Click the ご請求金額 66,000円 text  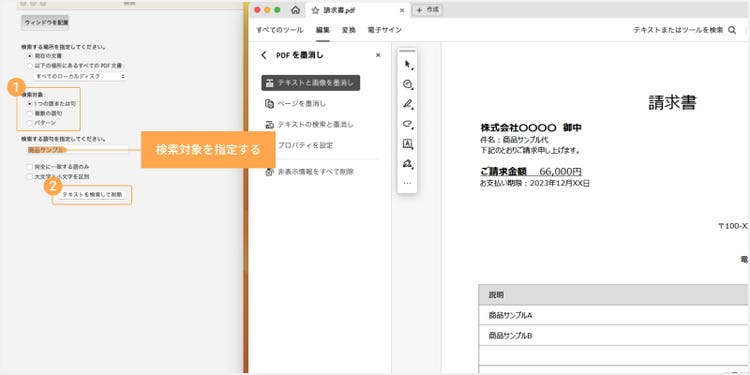pyautogui.click(x=531, y=172)
